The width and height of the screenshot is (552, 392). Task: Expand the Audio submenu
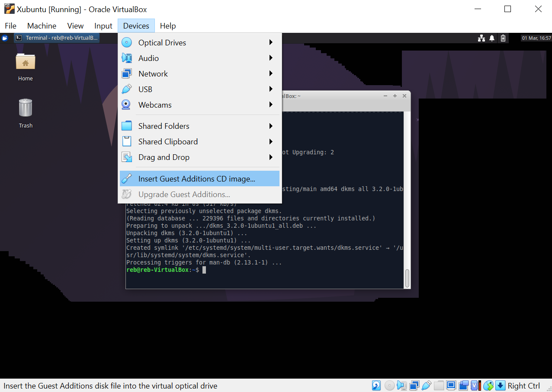pyautogui.click(x=200, y=58)
